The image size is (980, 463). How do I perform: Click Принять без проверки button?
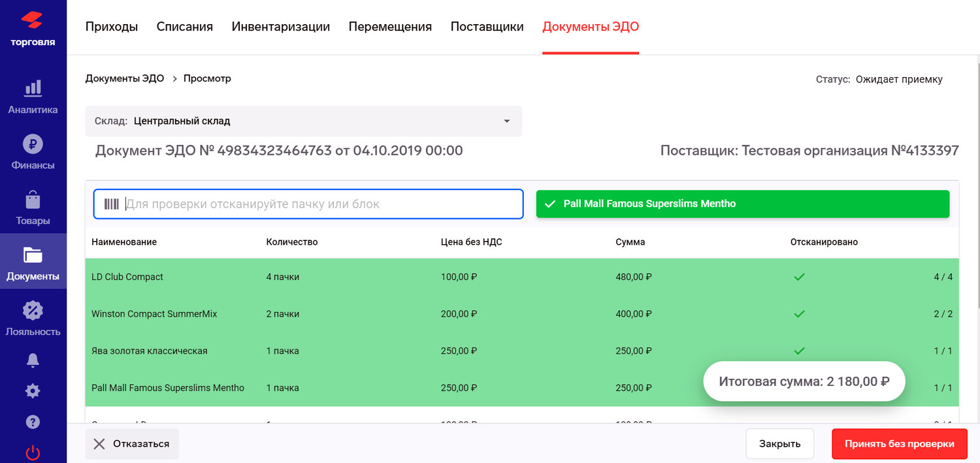pyautogui.click(x=900, y=444)
